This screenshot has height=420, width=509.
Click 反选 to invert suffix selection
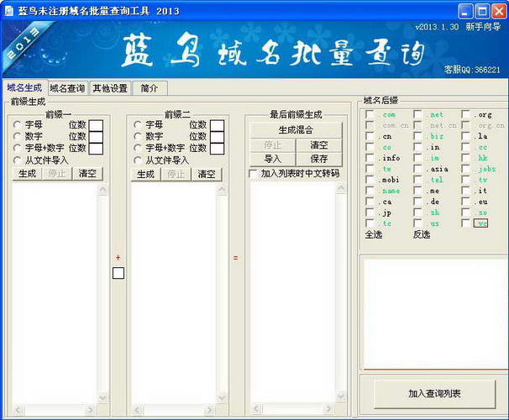tap(422, 234)
